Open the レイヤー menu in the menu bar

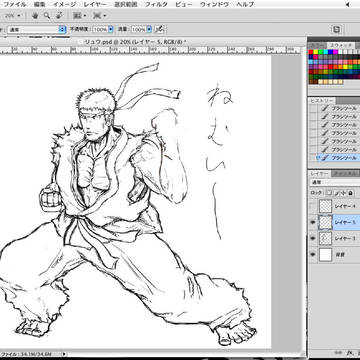[95, 4]
